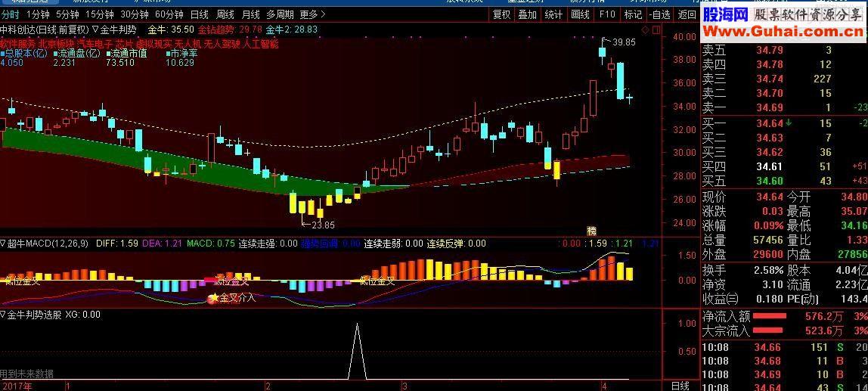Click the 榜 badge icon below the chart
Viewport: 868px width, 391px height.
coord(592,231)
